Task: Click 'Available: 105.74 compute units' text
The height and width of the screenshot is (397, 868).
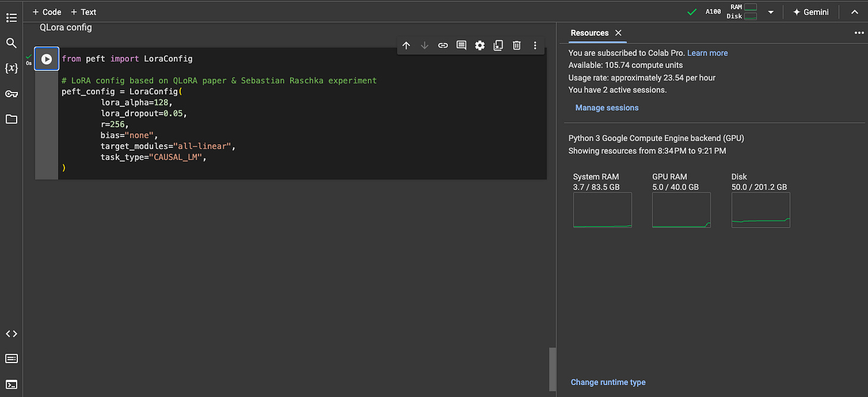Action: [626, 65]
